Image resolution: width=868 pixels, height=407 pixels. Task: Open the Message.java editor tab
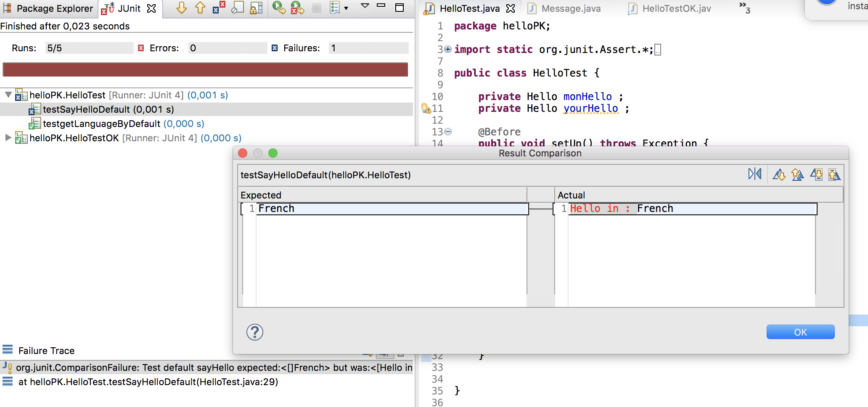click(570, 8)
